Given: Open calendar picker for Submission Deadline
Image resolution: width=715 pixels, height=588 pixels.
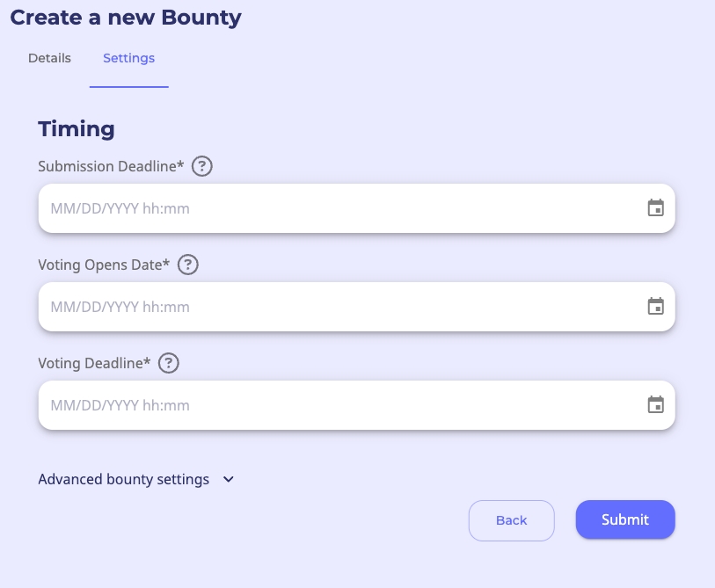Looking at the screenshot, I should [655, 208].
